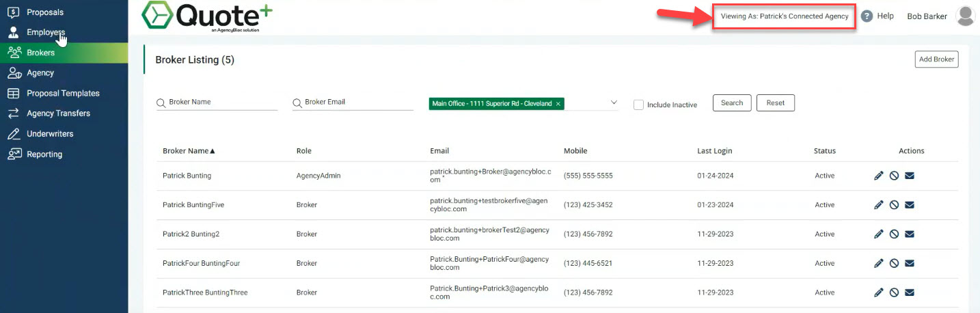Viewport: 980px width, 313px height.
Task: Click the Reset button
Action: (776, 103)
